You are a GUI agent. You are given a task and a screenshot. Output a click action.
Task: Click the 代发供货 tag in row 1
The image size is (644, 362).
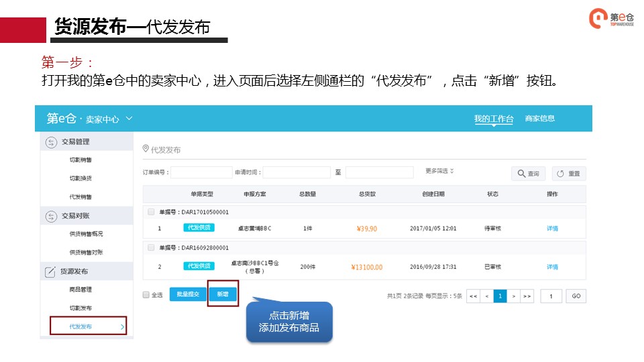pos(199,228)
